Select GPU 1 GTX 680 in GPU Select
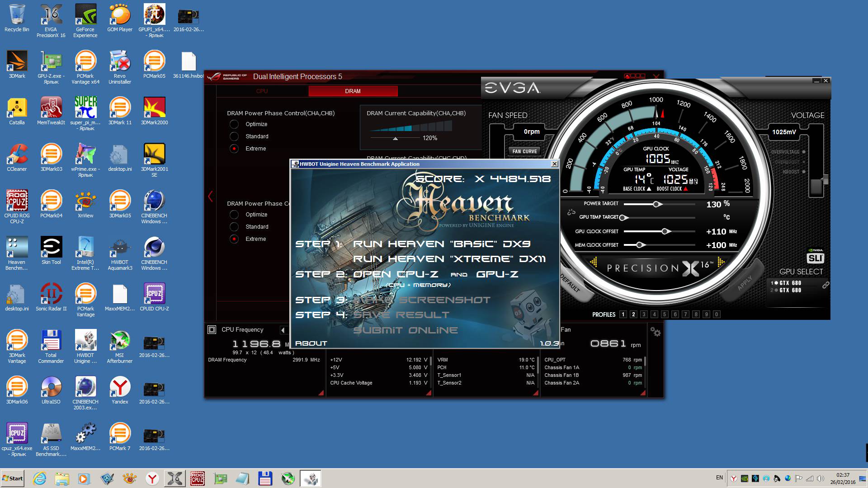The image size is (868, 488). click(786, 283)
